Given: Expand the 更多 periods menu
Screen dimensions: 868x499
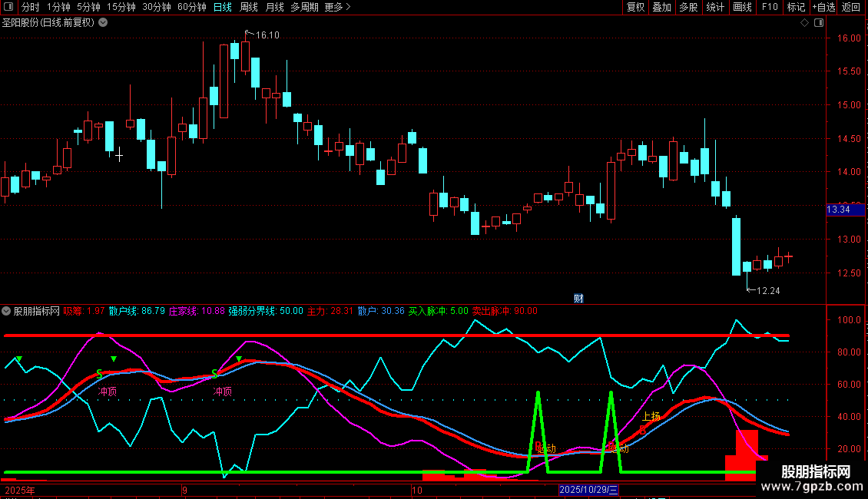Looking at the screenshot, I should pos(337,7).
